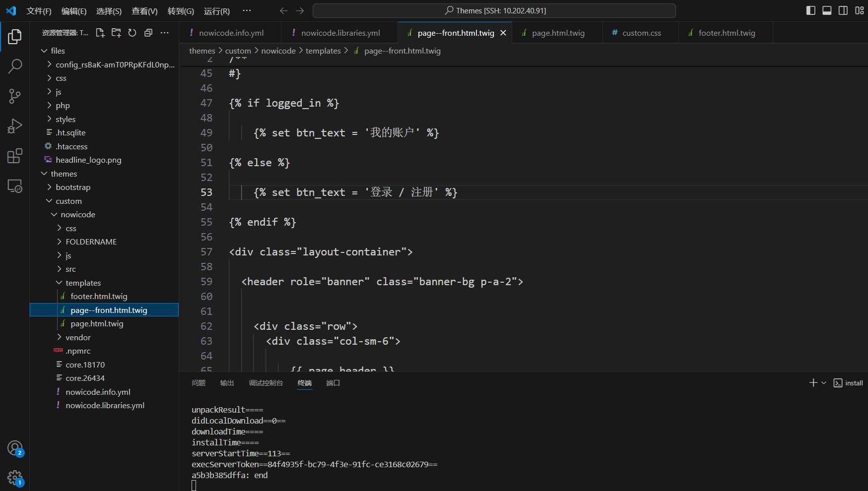Toggle secondary side bar layout icon

click(843, 10)
